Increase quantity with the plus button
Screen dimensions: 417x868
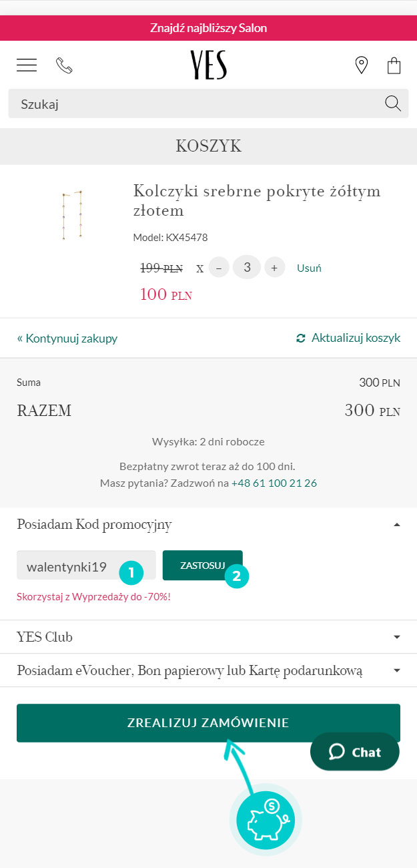274,268
